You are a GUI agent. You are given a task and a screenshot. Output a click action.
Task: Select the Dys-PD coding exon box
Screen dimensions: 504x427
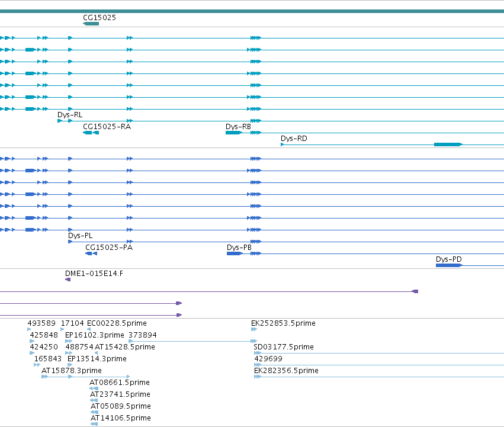coord(449,265)
